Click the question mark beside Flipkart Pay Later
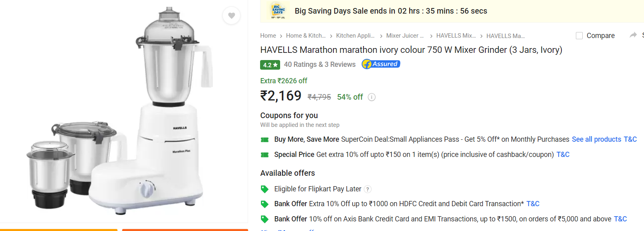 tap(367, 189)
